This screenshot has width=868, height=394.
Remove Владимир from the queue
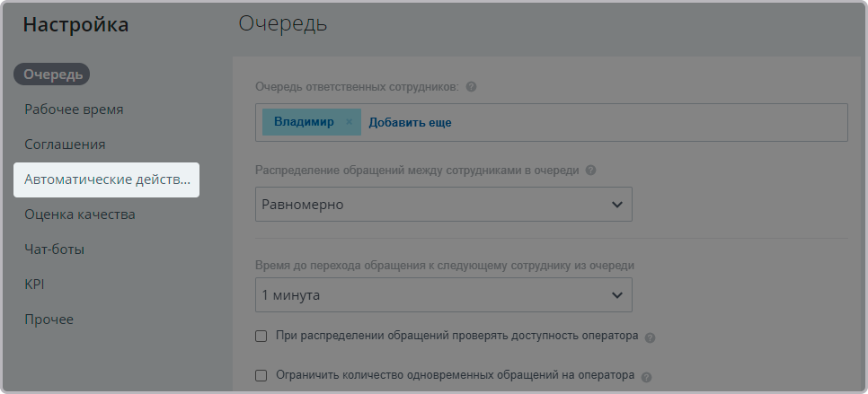pyautogui.click(x=349, y=122)
